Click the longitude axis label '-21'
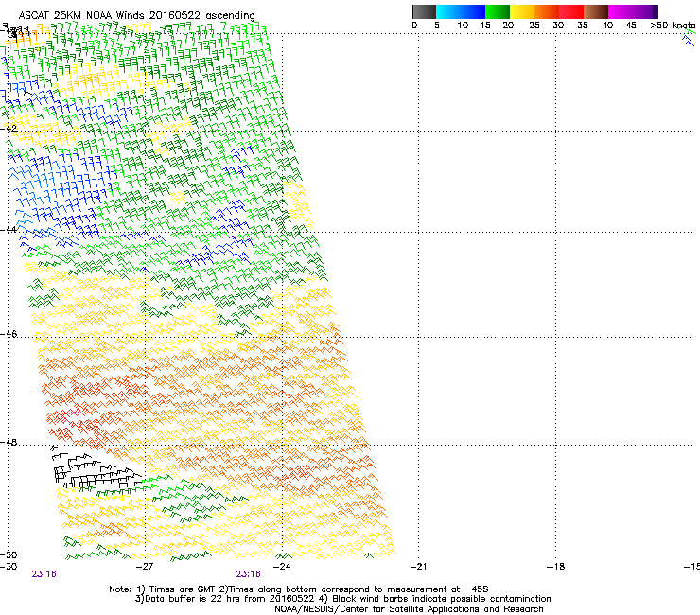 (x=418, y=567)
